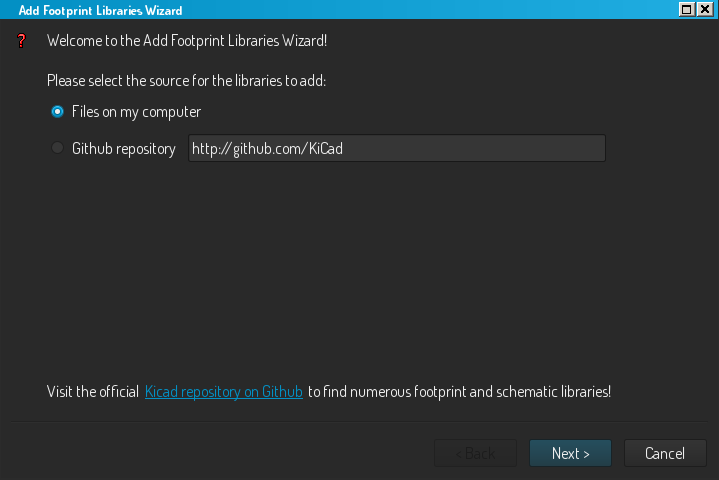Viewport: 719px width, 480px height.
Task: Cancel the wizard with the Cancel button
Action: pyautogui.click(x=665, y=453)
